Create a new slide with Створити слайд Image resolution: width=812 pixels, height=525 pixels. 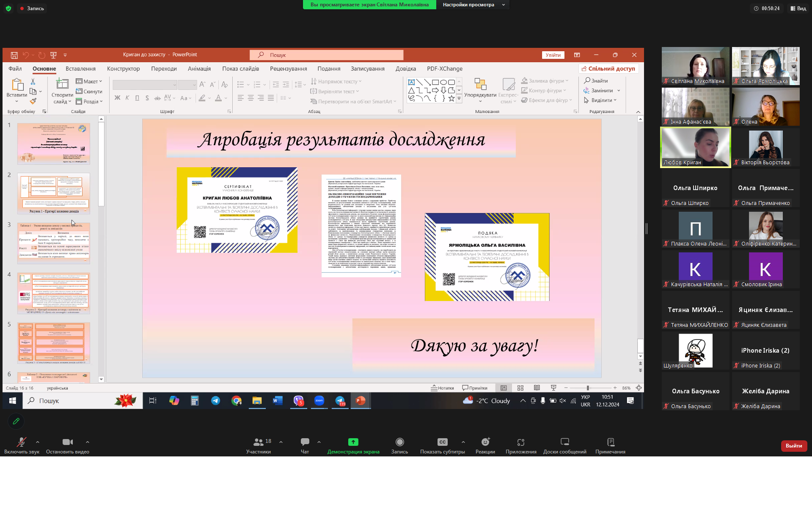point(62,91)
